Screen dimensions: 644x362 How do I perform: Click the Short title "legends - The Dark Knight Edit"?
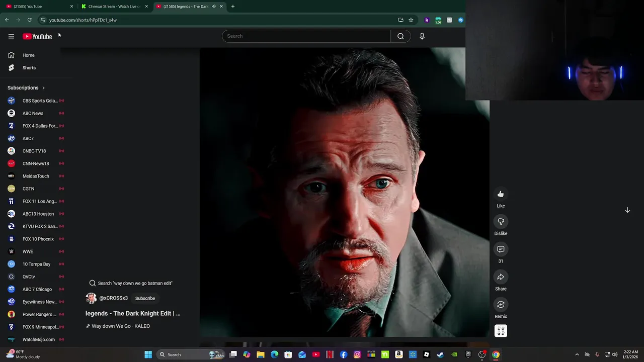[133, 313]
